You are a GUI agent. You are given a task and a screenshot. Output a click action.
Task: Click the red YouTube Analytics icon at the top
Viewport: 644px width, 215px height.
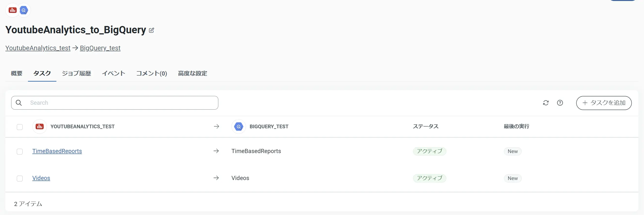[x=12, y=10]
